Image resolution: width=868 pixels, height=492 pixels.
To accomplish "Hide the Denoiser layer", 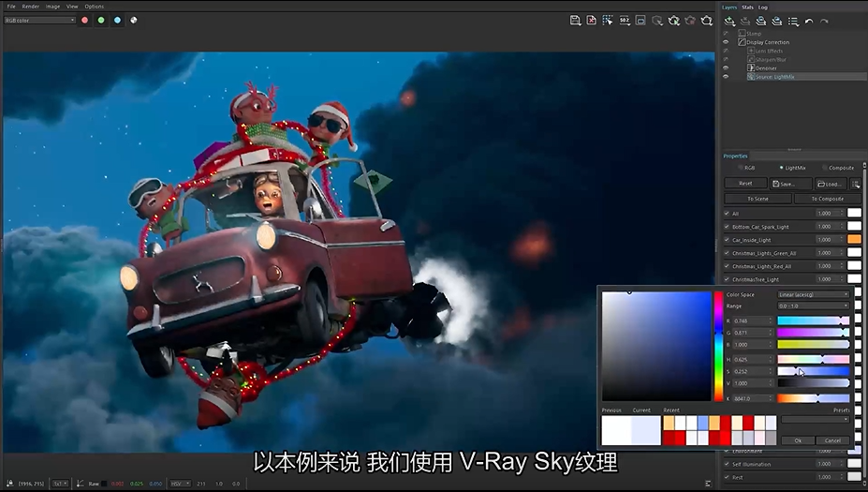I will tap(726, 68).
